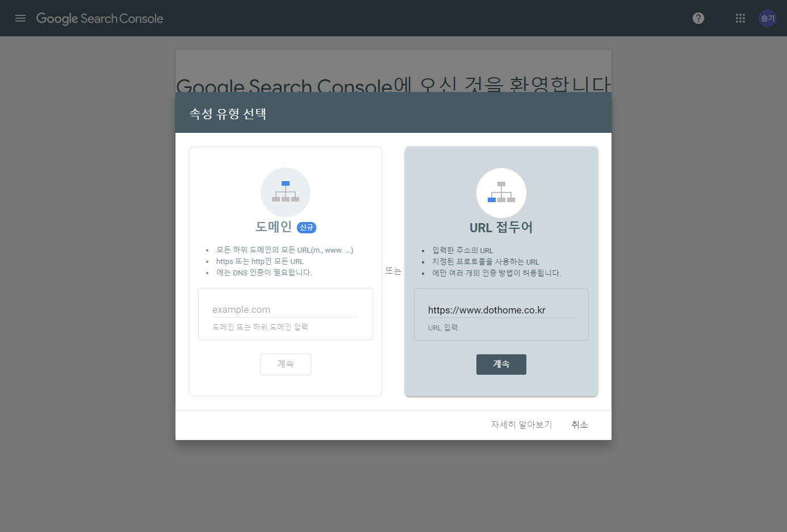Click the URL 접두어 sitemap icon

coord(501,193)
